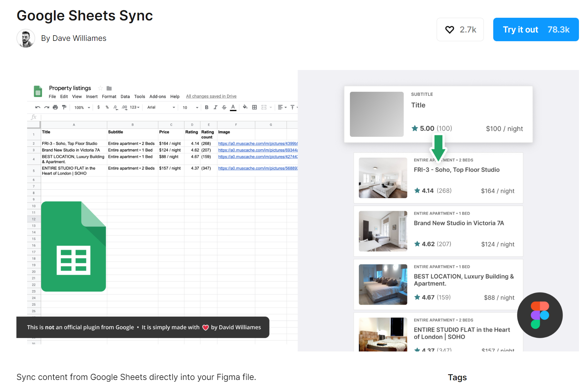
Task: Click the heart icon to like plugin
Action: click(450, 30)
